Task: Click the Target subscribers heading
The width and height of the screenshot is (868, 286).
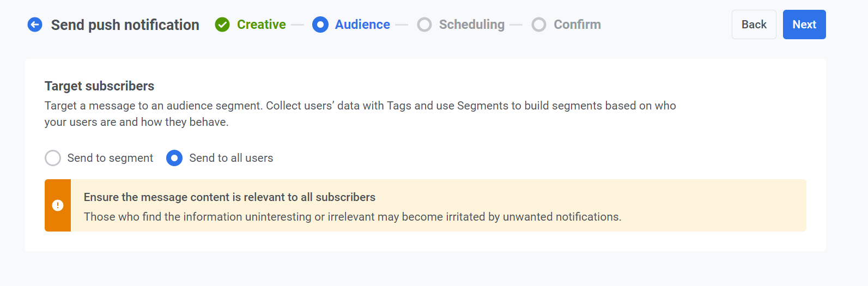Action: pos(99,86)
